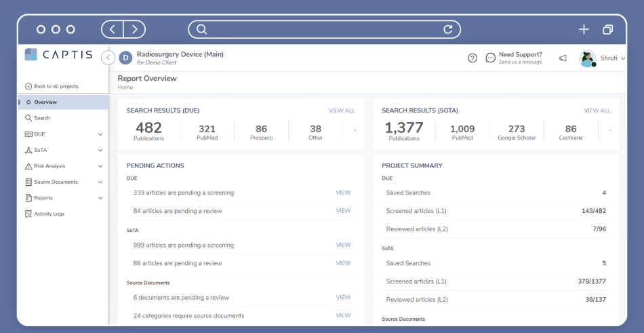Click the browser reload icon
The width and height of the screenshot is (644, 333).
pyautogui.click(x=447, y=29)
